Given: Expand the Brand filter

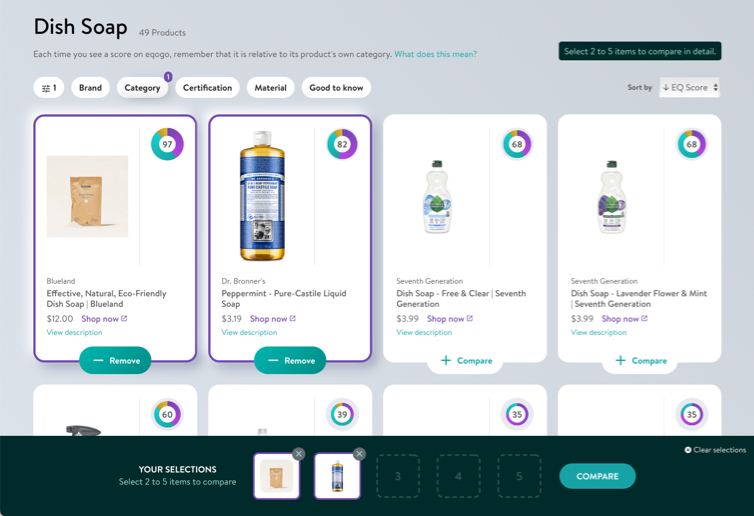Looking at the screenshot, I should 90,88.
